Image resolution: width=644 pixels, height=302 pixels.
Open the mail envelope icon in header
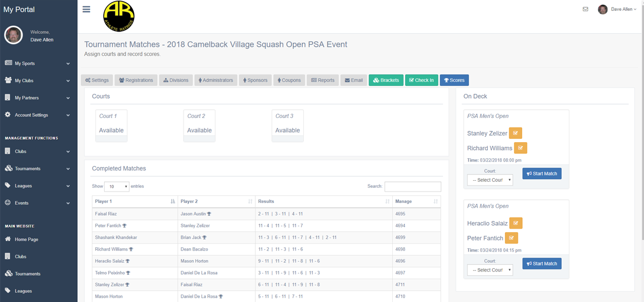point(586,9)
